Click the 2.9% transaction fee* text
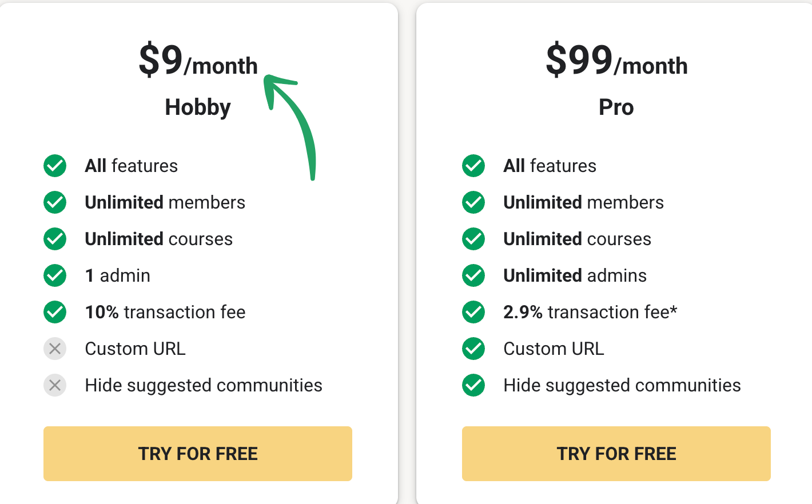The height and width of the screenshot is (504, 812). pos(590,312)
